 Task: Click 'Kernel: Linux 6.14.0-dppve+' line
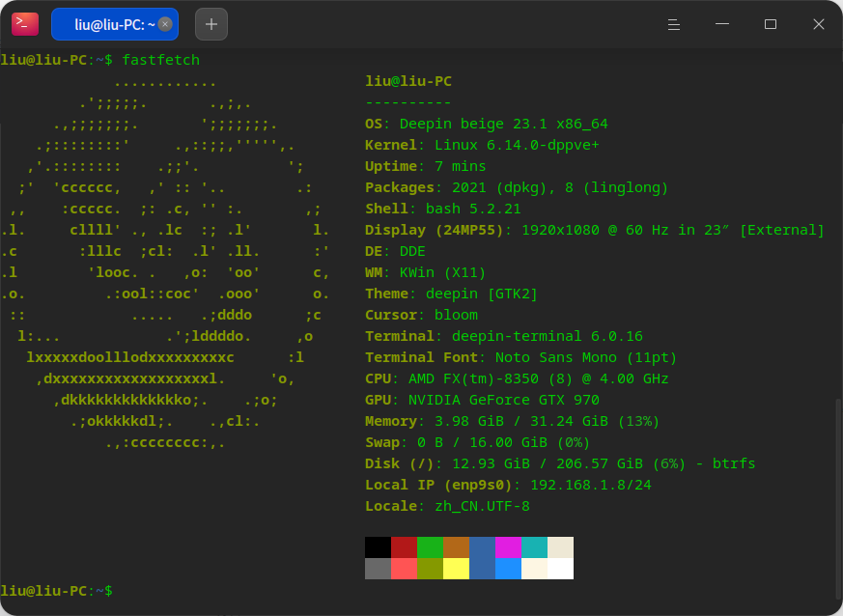point(482,145)
